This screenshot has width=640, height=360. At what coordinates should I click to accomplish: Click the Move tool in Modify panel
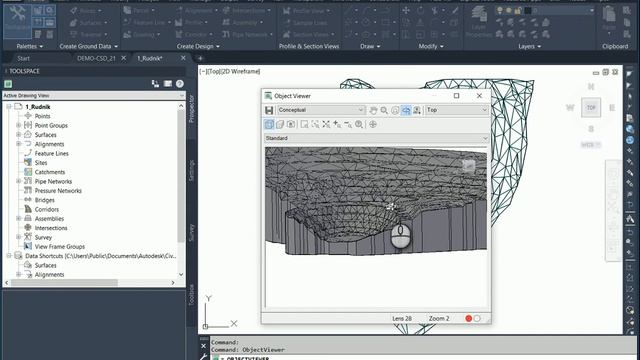pos(406,11)
